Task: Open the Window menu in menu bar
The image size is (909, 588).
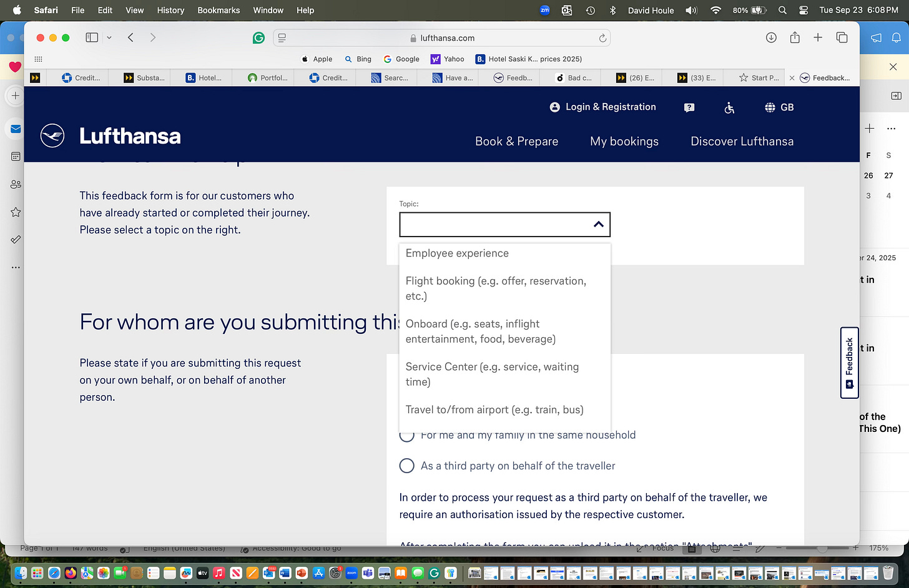Action: (268, 10)
